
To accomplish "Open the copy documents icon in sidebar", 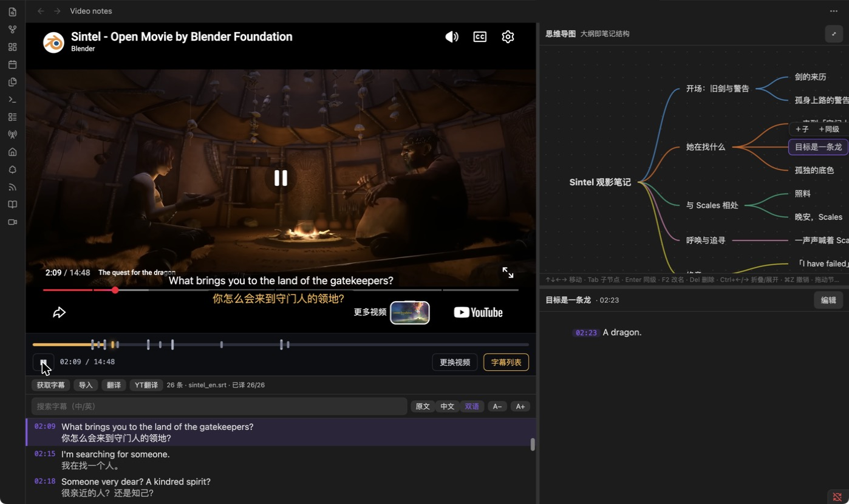I will tap(12, 82).
